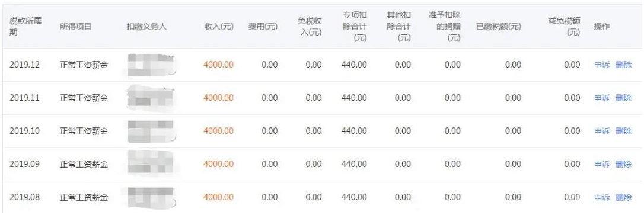644x215 pixels.
Task: Click 申诉 link for the 2019.08 row
Action: [602, 197]
